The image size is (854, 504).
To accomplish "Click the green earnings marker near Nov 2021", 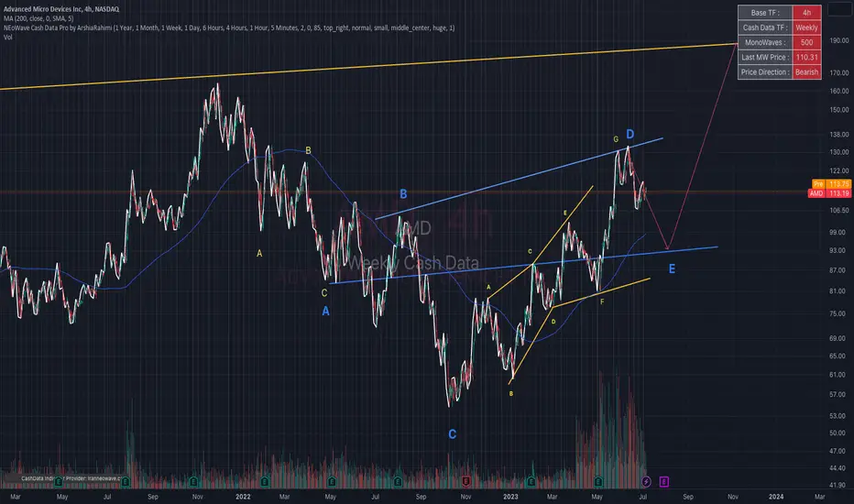I will (193, 482).
